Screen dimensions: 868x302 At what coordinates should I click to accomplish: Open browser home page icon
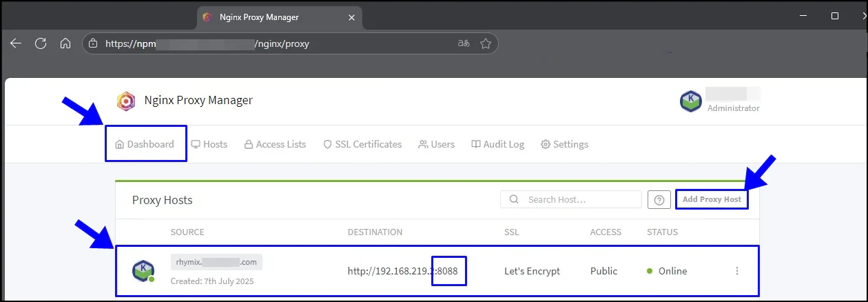pos(65,43)
